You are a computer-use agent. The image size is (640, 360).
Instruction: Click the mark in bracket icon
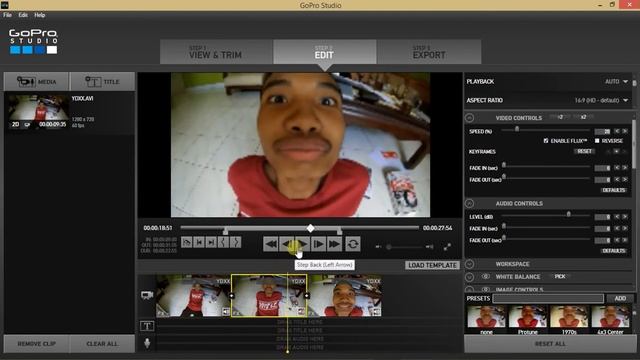tap(223, 242)
